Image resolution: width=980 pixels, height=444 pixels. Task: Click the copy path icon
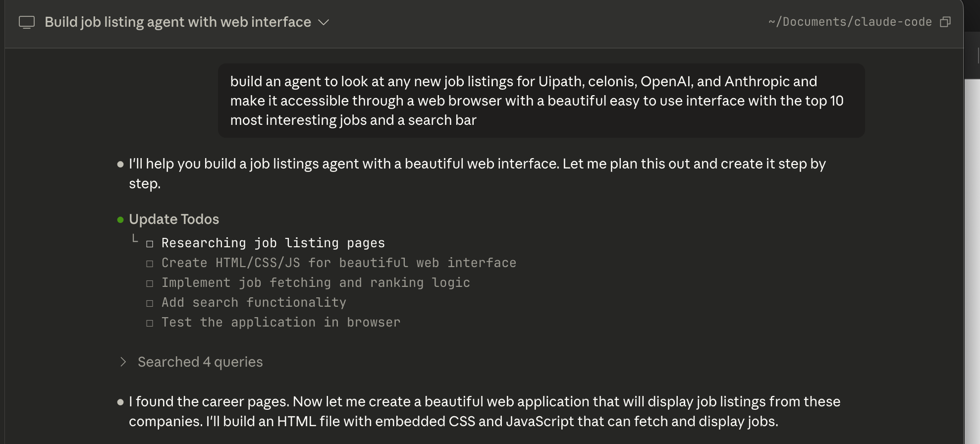945,22
